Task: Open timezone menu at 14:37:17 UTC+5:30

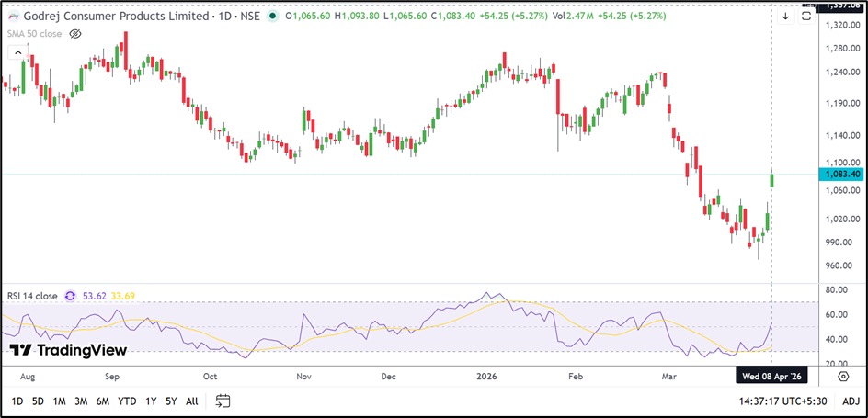Action: click(783, 401)
